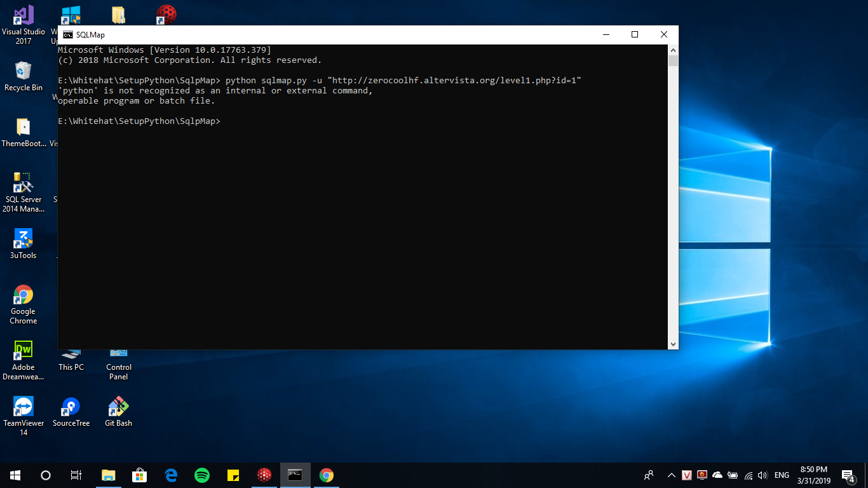Open Spotify from the taskbar
The height and width of the screenshot is (488, 868).
click(x=202, y=475)
